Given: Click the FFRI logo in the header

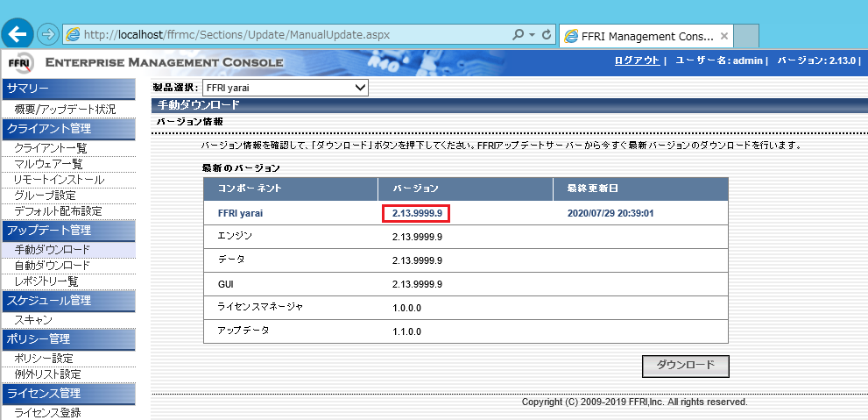Looking at the screenshot, I should (20, 63).
